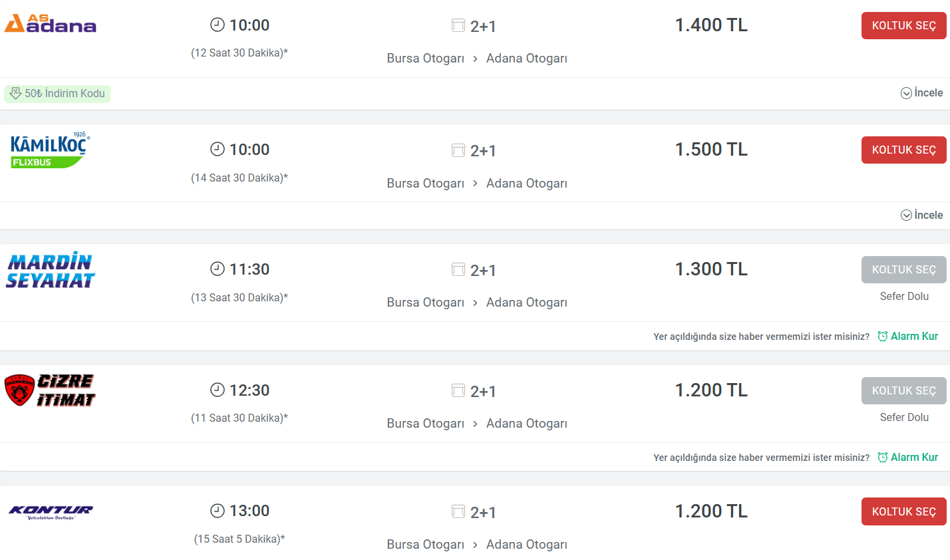Click the alarm clock icon for Mardin Seyahat
Image resolution: width=950 pixels, height=560 pixels.
883,337
